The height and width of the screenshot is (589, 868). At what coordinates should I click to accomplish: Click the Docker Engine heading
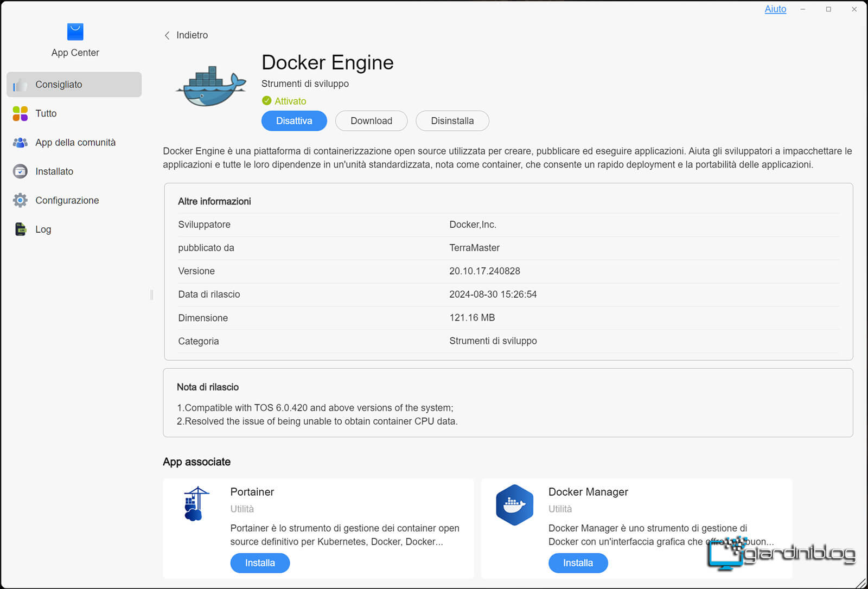click(x=328, y=62)
